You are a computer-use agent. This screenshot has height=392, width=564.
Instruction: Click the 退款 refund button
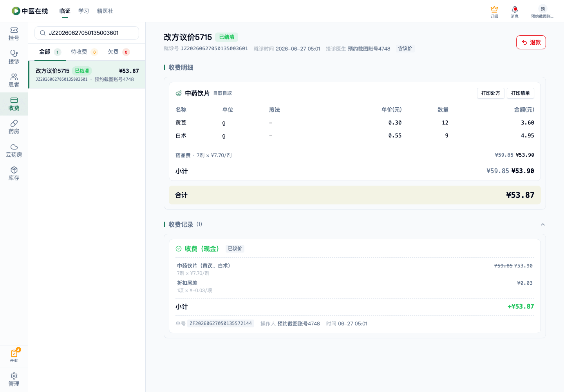click(x=531, y=42)
